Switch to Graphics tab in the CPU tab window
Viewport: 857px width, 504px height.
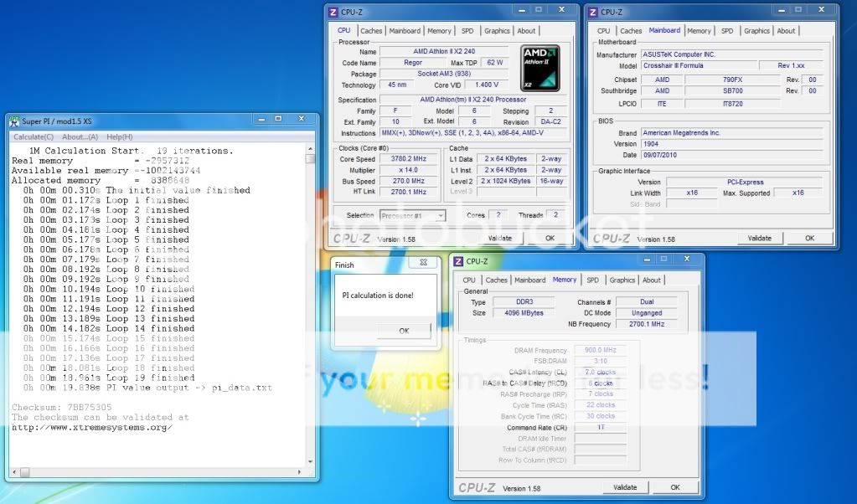point(497,31)
